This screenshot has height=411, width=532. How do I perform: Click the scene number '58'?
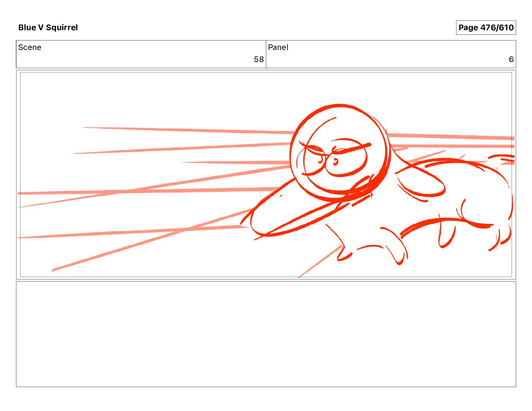pos(259,59)
